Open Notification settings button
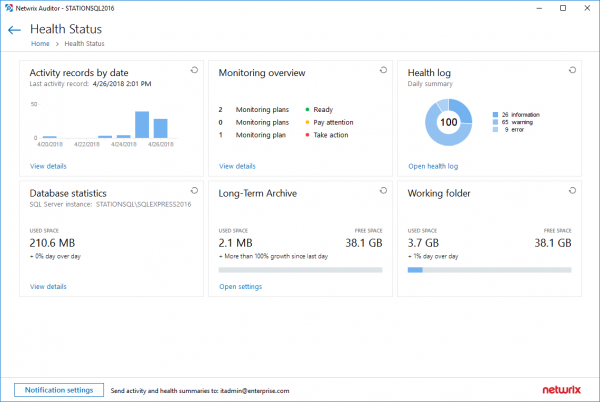600x402 pixels. [x=59, y=390]
